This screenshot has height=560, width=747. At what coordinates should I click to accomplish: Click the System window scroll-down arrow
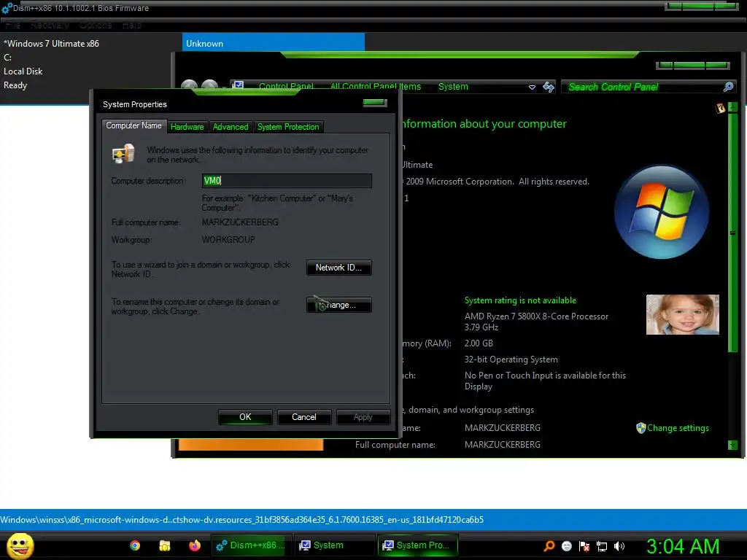(x=732, y=446)
